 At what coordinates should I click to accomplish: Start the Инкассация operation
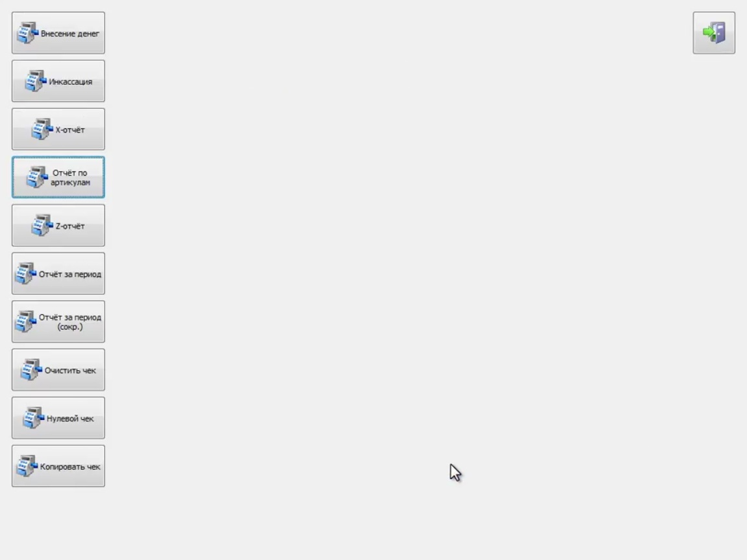58,81
